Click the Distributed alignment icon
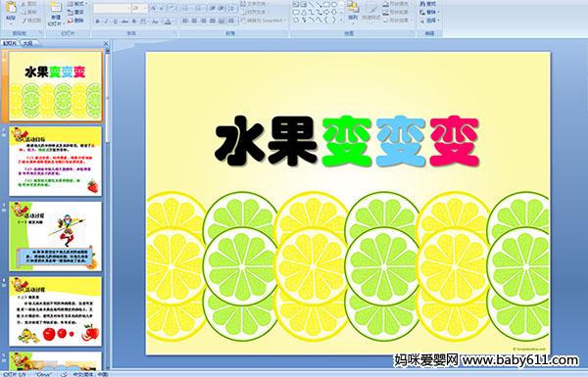 [221, 21]
